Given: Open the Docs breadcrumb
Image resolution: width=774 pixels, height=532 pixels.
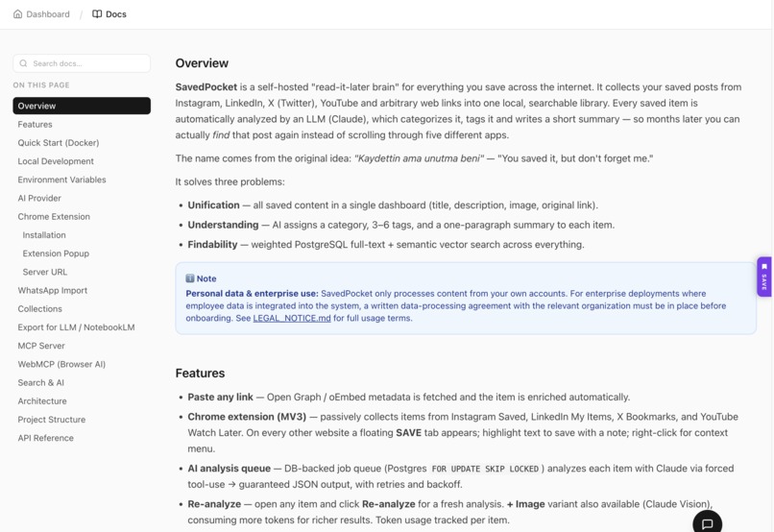Looking at the screenshot, I should click(x=109, y=13).
